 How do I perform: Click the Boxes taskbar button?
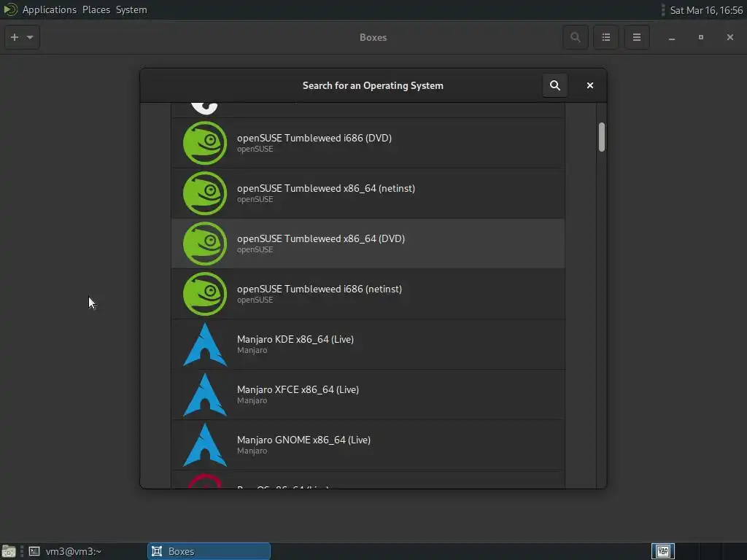coord(209,551)
